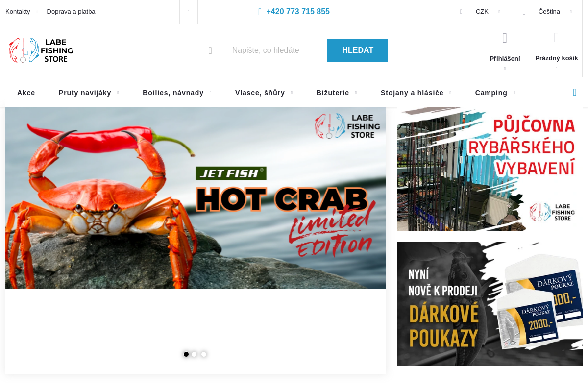588x392 pixels.
Task: Switch to the second carousel slide dot
Action: click(195, 354)
